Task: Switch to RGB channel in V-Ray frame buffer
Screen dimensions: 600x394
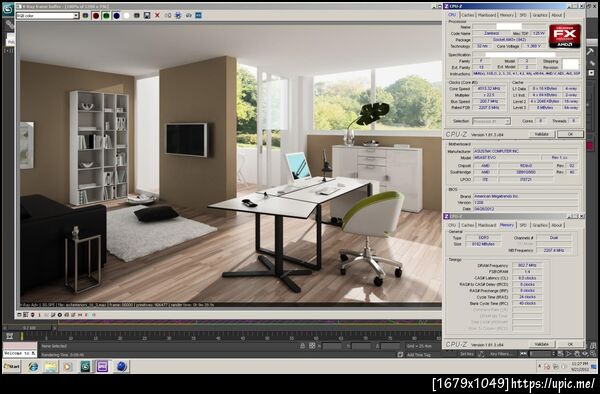Action: click(85, 15)
